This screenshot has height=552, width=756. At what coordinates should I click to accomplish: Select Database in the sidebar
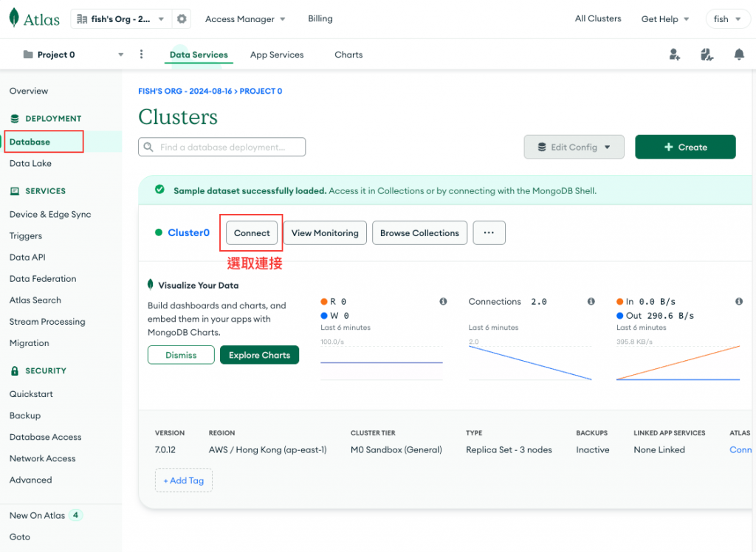click(30, 142)
